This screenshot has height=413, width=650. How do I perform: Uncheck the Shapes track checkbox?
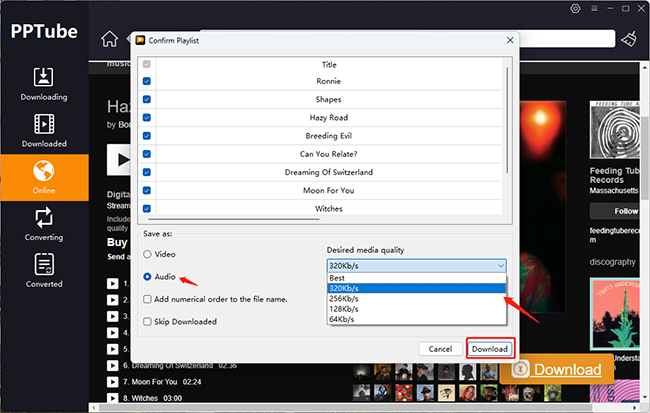point(147,100)
